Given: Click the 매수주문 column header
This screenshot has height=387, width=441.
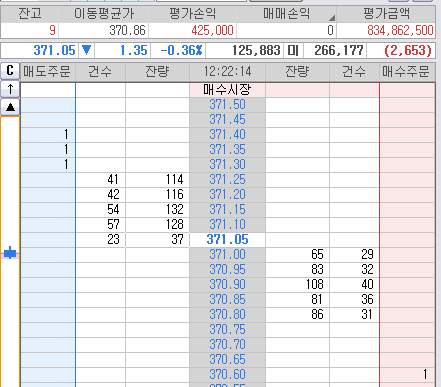Looking at the screenshot, I should 407,71.
